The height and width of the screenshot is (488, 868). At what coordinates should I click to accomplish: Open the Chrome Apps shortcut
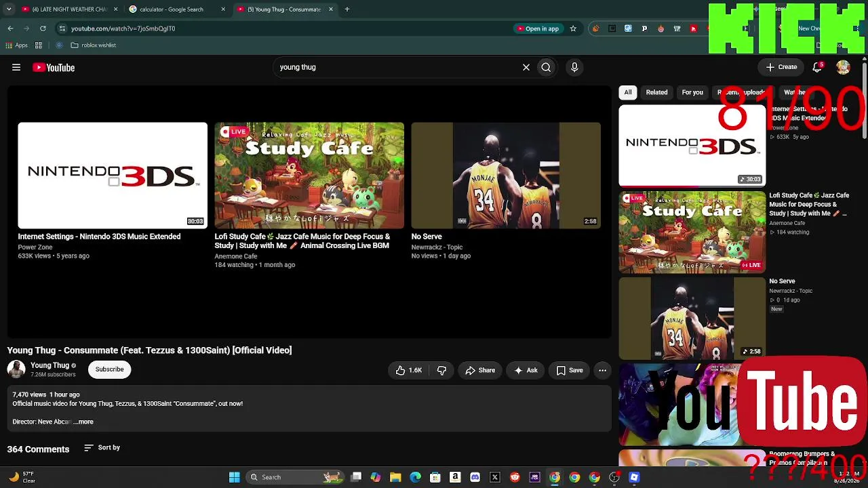[x=17, y=45]
